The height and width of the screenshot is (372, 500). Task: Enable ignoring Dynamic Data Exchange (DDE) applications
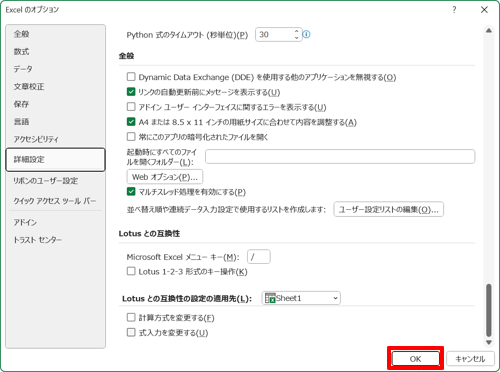coord(131,77)
